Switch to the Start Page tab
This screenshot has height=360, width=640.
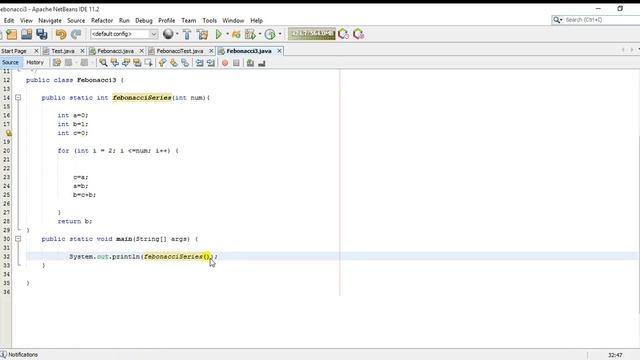[x=14, y=51]
